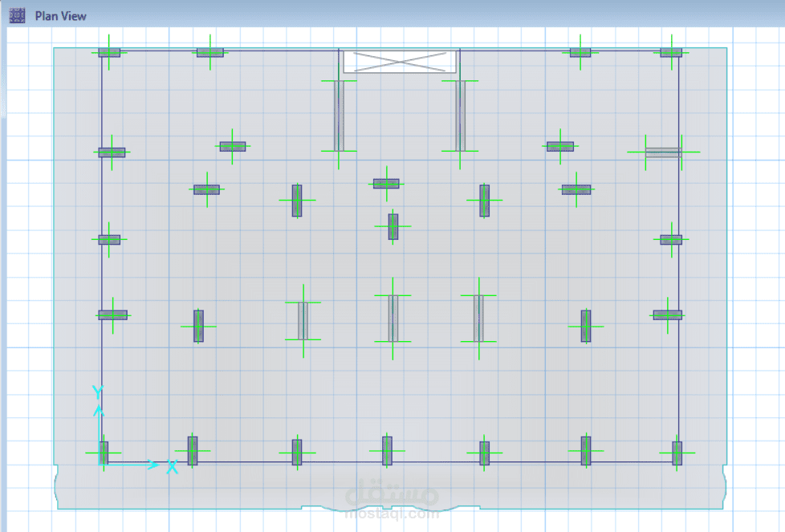Select the middle of the three vertical walls

[393, 319]
